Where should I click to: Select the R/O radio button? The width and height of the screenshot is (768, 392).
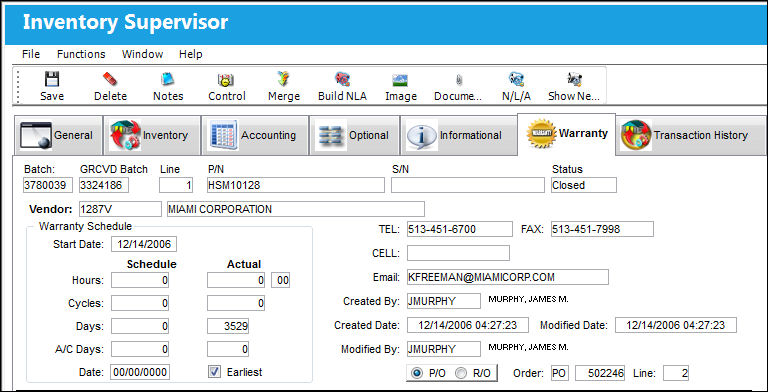click(461, 373)
